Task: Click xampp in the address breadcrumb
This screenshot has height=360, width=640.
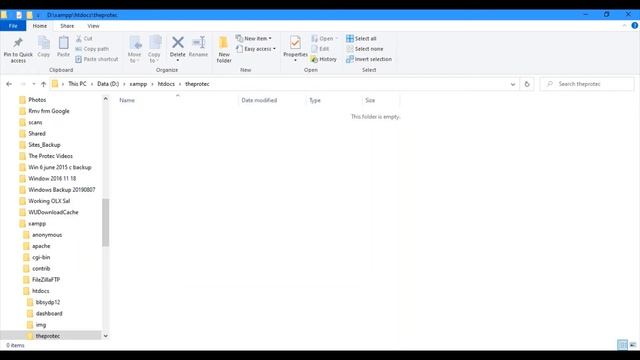Action: pos(138,84)
